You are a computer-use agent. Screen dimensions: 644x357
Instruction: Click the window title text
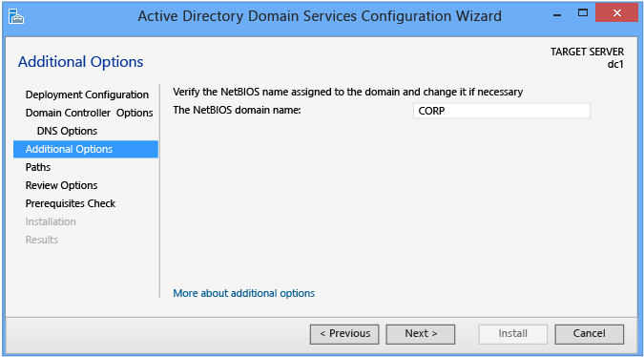click(320, 16)
